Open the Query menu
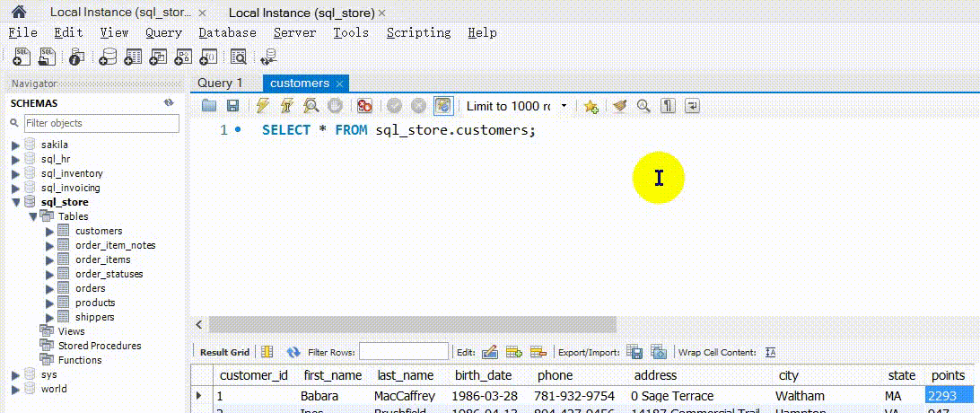 click(163, 33)
